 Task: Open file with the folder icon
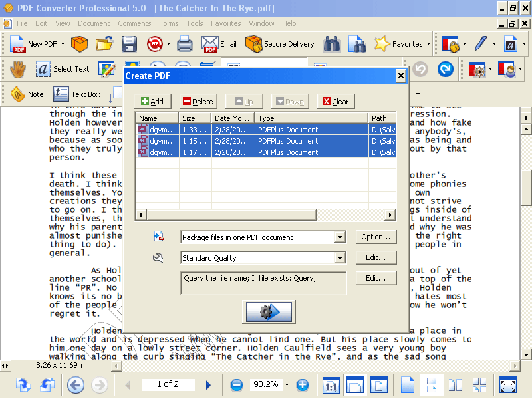pos(104,44)
